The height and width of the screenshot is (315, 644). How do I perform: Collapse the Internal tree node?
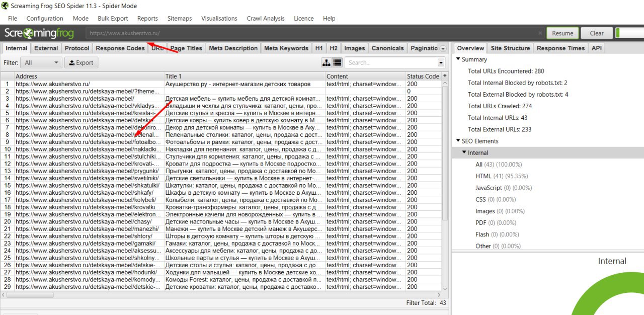coord(464,152)
